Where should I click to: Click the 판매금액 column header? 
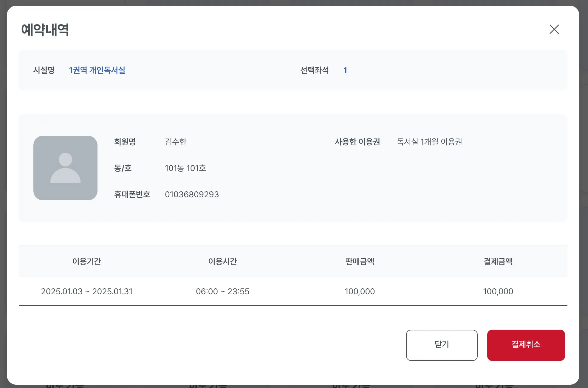[x=360, y=261]
